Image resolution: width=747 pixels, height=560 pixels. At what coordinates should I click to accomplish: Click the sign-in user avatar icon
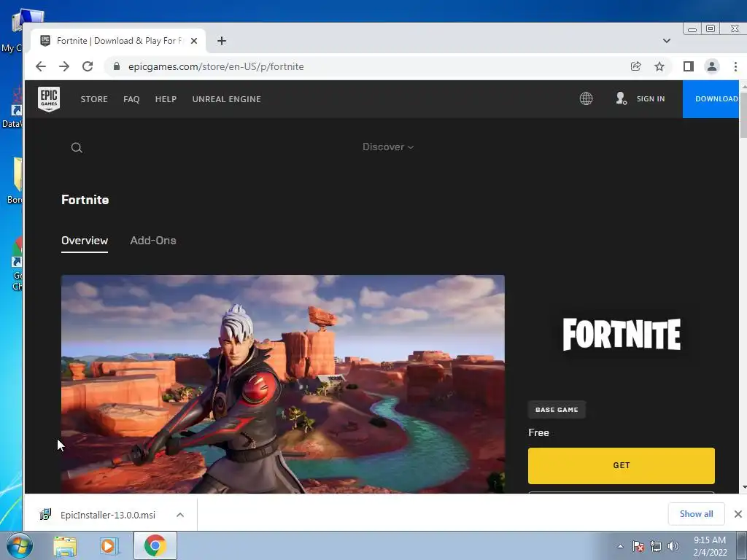click(x=621, y=98)
